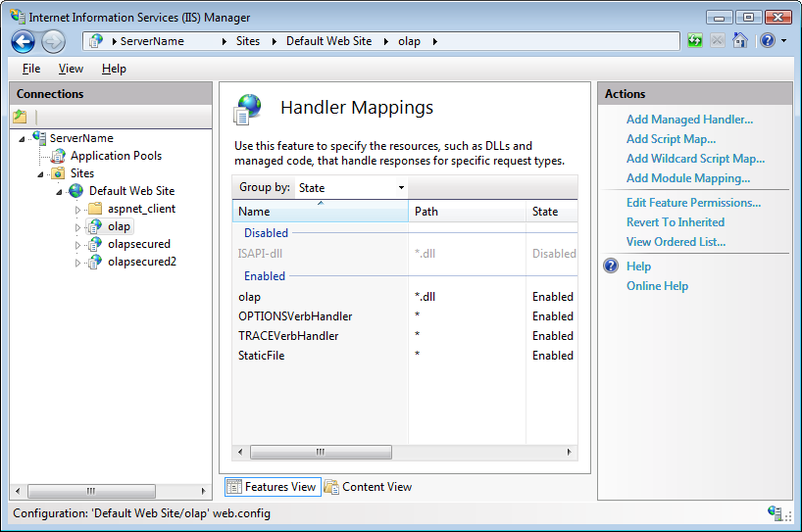Screen dimensions: 802x532
Task: Open the View menu
Action: (71, 69)
